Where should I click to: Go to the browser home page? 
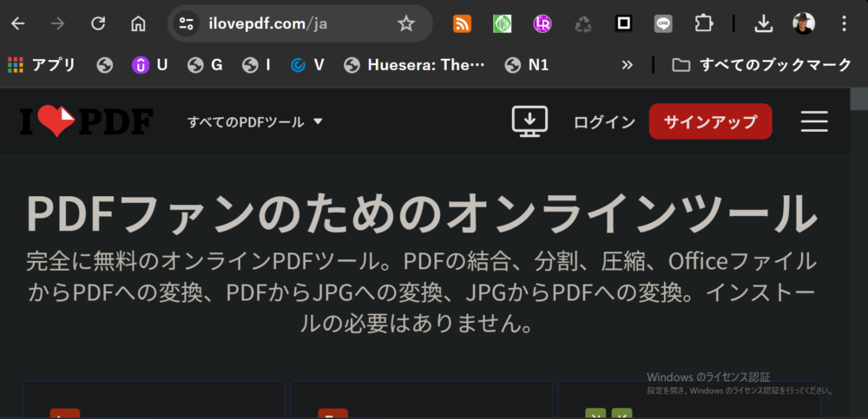(138, 24)
